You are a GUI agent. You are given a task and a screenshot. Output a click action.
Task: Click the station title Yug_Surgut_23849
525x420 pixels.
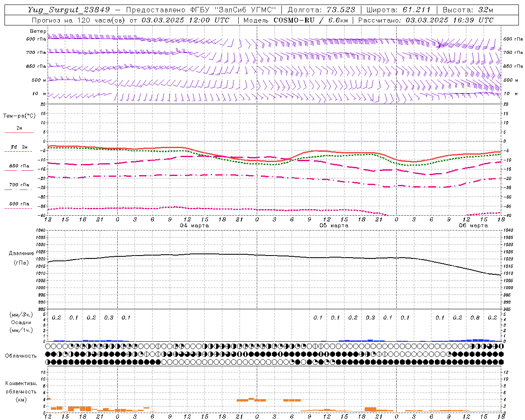(69, 10)
